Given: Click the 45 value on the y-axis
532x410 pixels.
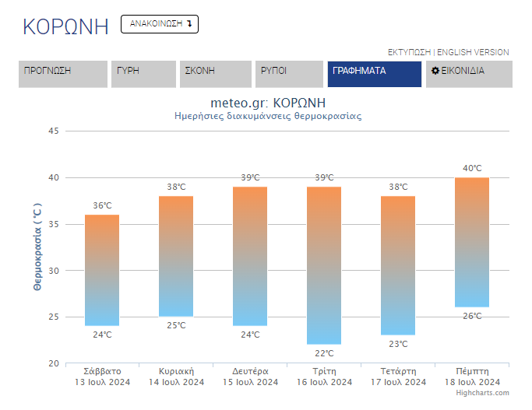Looking at the screenshot, I should tap(54, 131).
